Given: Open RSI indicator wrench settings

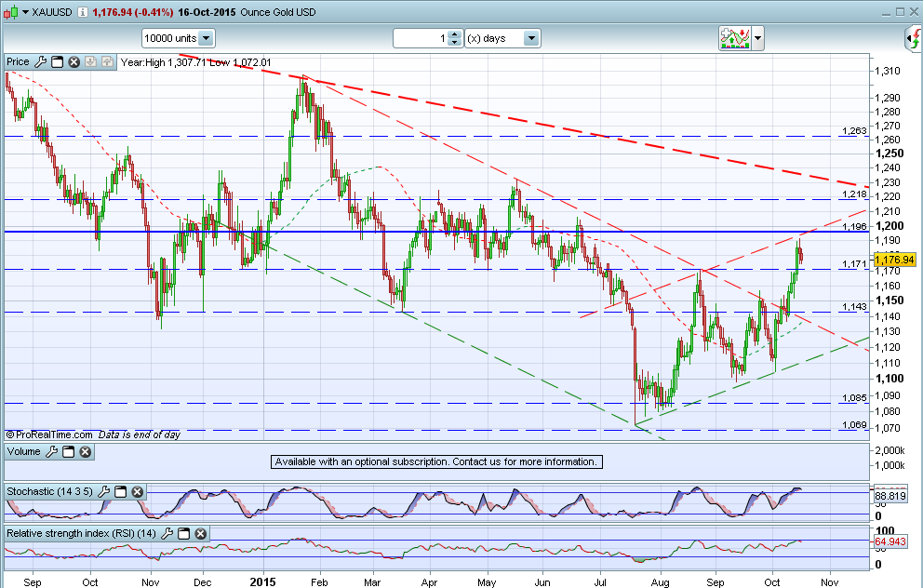Looking at the screenshot, I should pyautogui.click(x=167, y=533).
